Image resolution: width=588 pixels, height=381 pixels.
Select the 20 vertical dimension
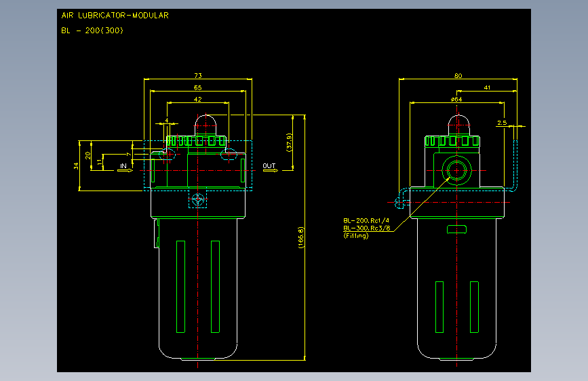87,155
